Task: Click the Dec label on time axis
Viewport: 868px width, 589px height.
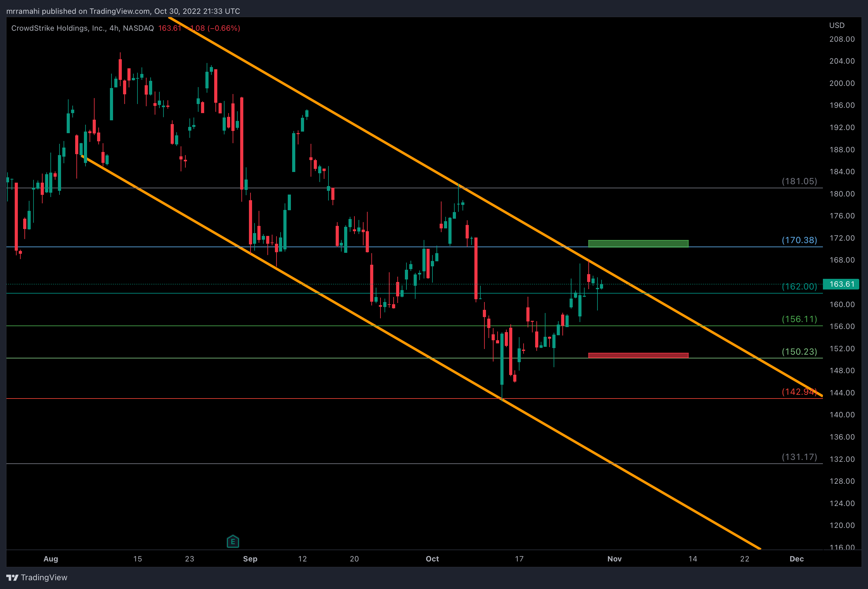Action: (x=796, y=559)
